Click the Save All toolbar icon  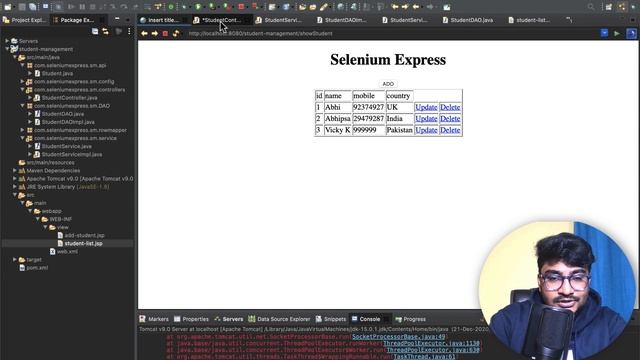33,7
